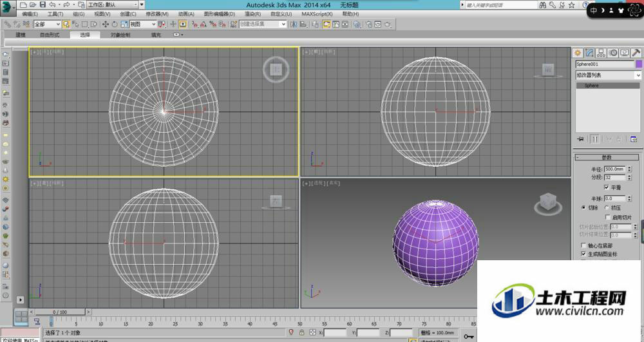Expand the 修改器列表 modifier list dropdown
This screenshot has width=644, height=342.
click(x=609, y=75)
